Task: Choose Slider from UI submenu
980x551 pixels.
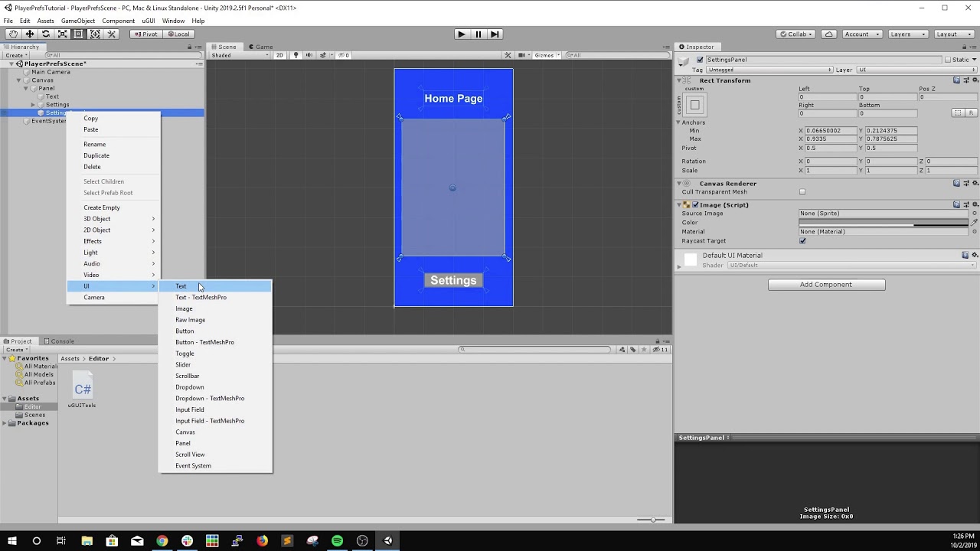Action: (215, 364)
